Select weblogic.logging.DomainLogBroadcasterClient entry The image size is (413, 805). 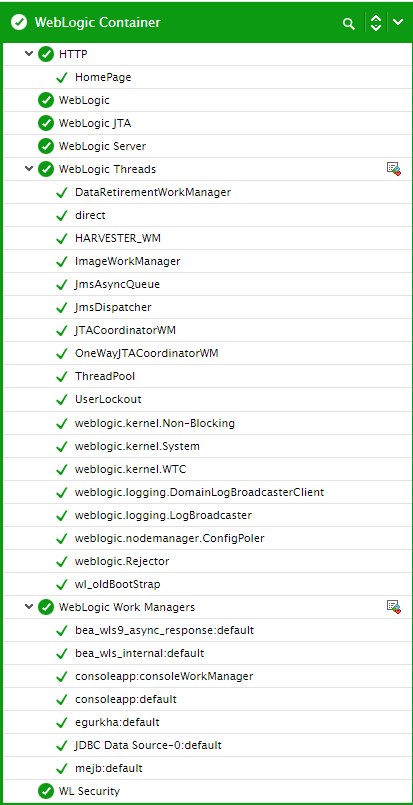[x=199, y=492]
